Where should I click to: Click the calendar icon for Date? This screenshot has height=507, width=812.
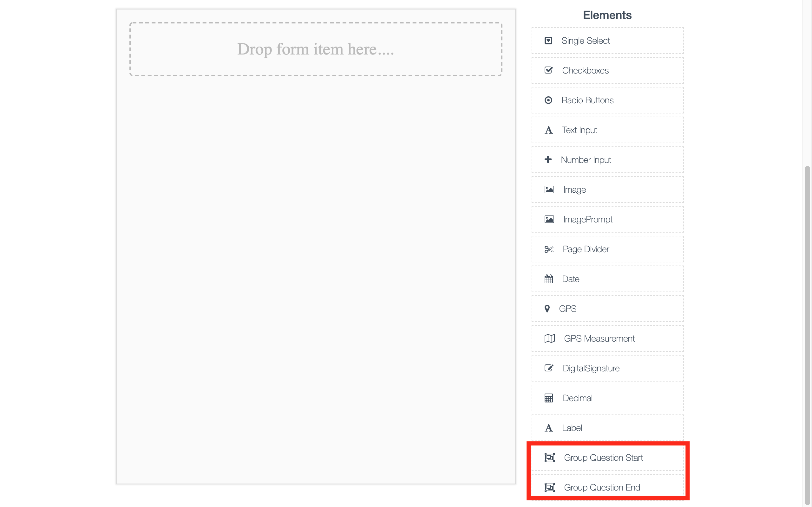[x=549, y=279]
